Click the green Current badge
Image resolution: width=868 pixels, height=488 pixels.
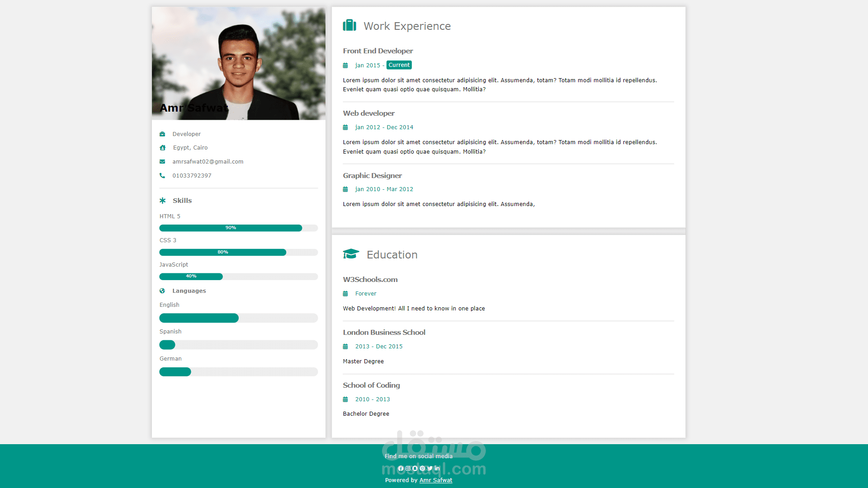pyautogui.click(x=399, y=65)
